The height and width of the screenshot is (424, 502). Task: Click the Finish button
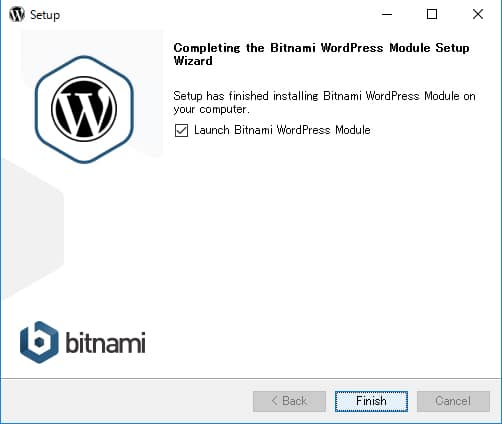pos(371,401)
